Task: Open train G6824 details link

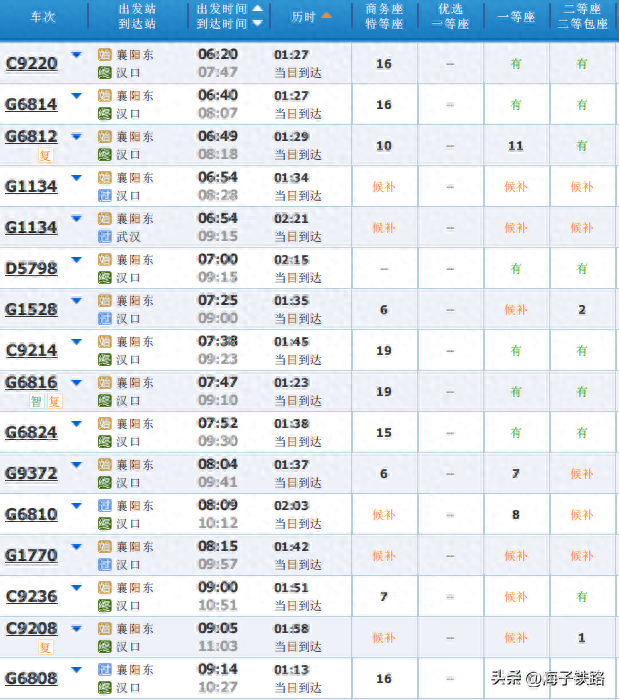Action: [31, 432]
